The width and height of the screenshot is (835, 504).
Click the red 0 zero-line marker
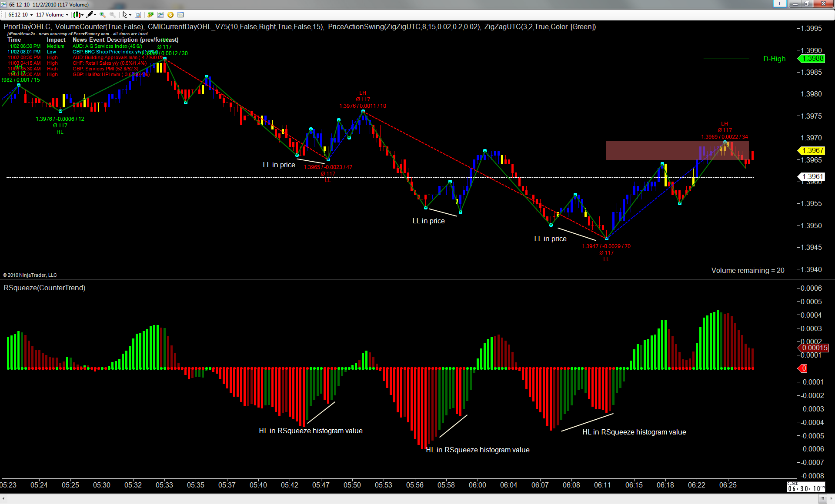(803, 368)
